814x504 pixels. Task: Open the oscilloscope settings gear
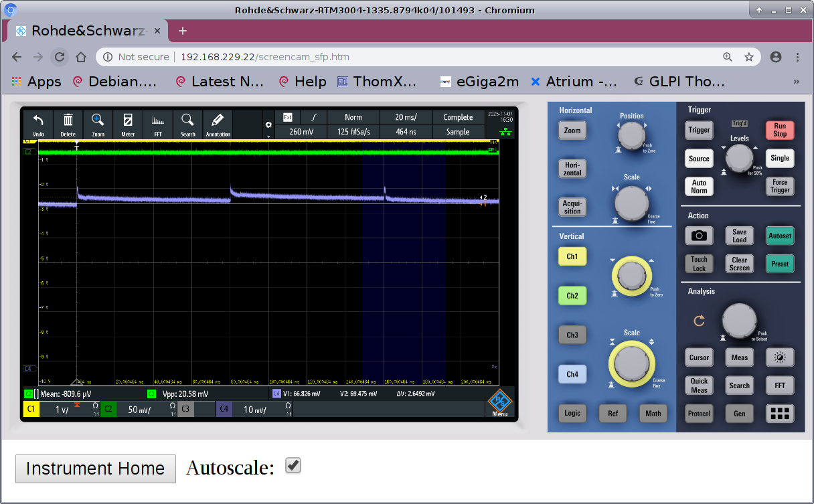268,125
